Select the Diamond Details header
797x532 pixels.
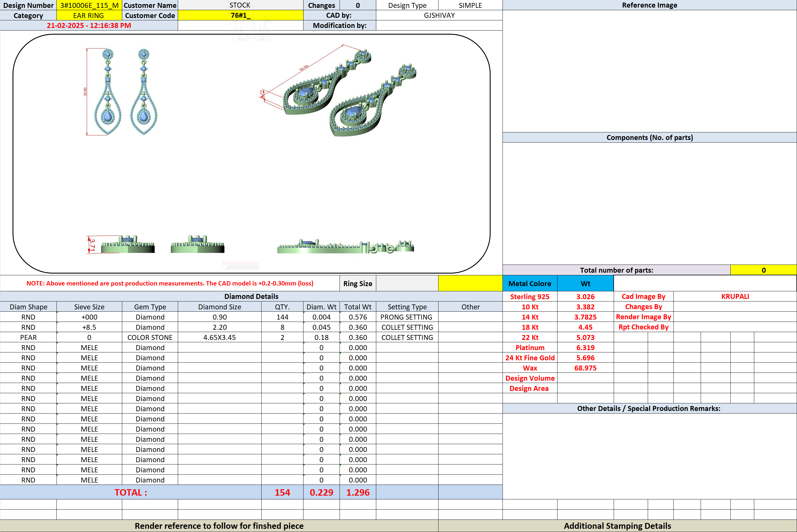click(x=251, y=297)
